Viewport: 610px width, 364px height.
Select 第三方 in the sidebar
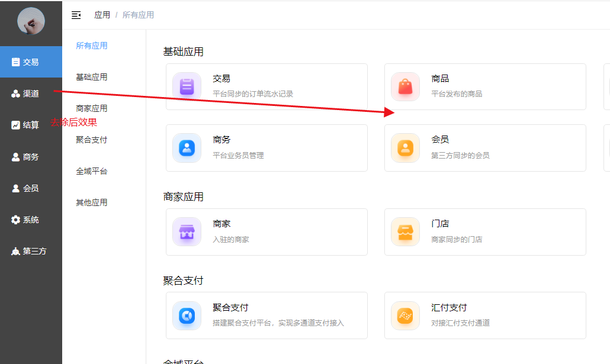click(31, 251)
